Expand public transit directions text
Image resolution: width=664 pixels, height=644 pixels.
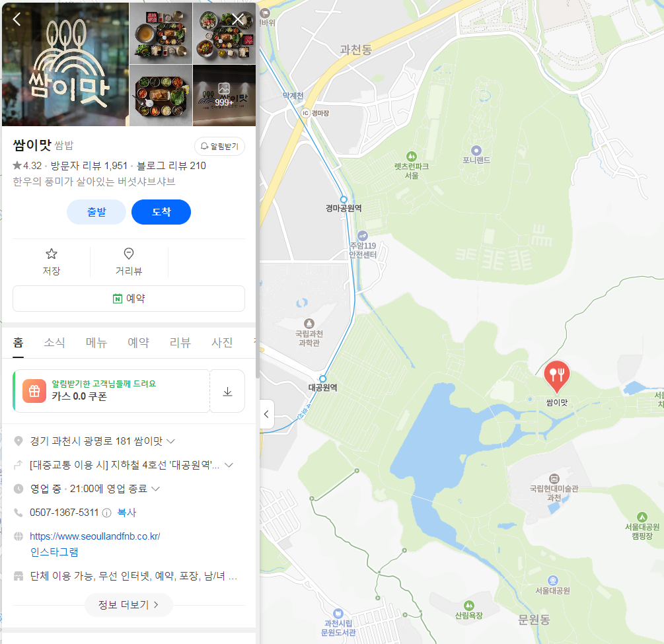(x=124, y=465)
